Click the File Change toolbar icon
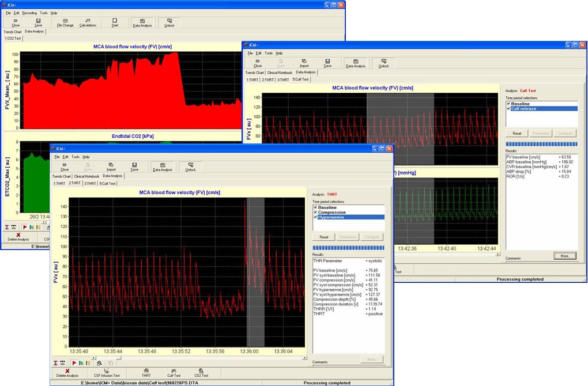Image resolution: width=588 pixels, height=386 pixels. 65,22
